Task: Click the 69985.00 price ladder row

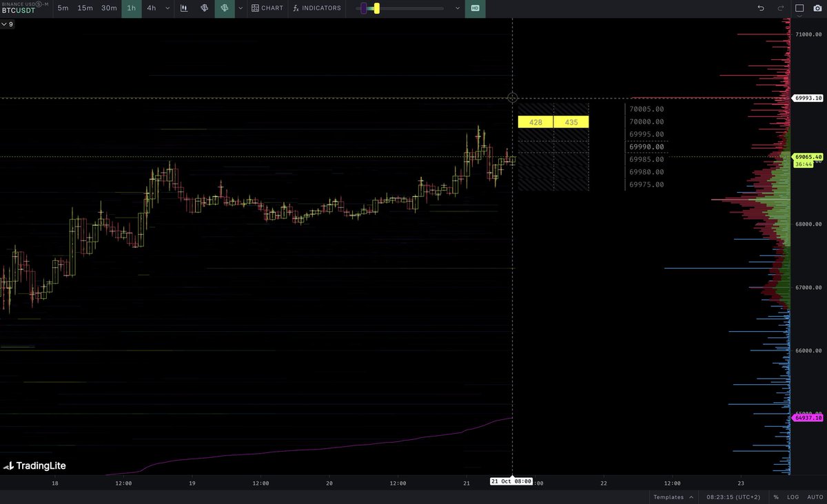Action: (x=646, y=159)
